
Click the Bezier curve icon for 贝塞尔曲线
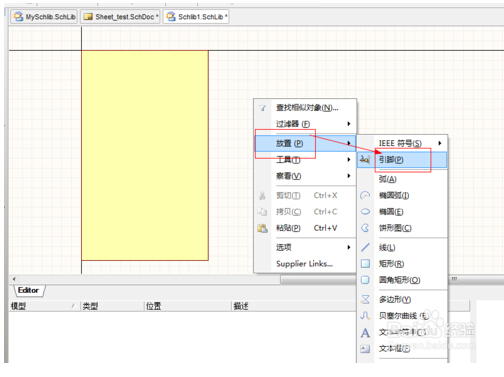(365, 315)
